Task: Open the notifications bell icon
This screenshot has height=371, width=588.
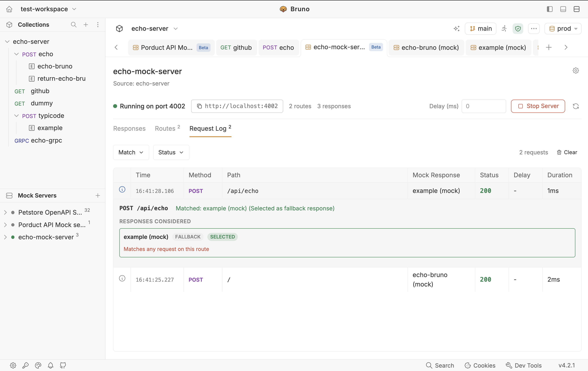Action: click(51, 365)
